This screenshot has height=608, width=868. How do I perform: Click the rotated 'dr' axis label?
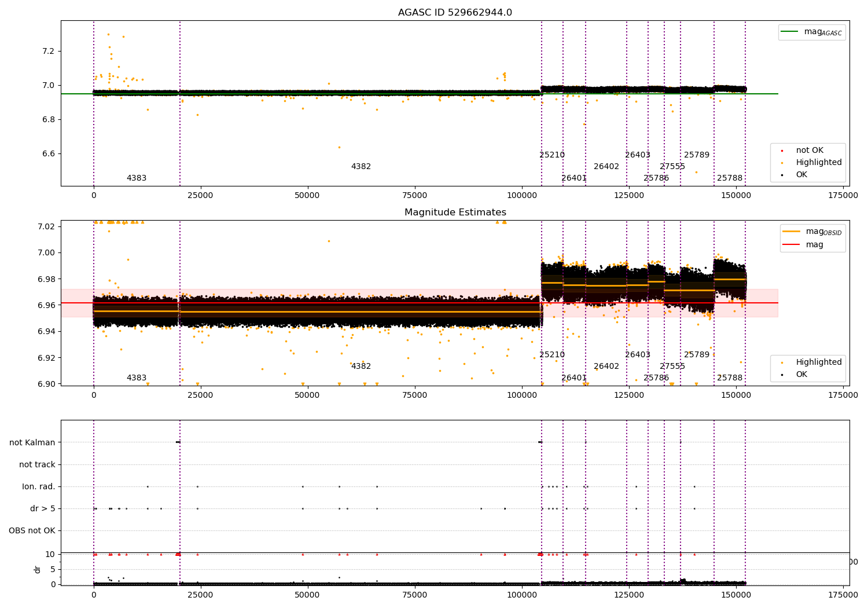(38, 569)
